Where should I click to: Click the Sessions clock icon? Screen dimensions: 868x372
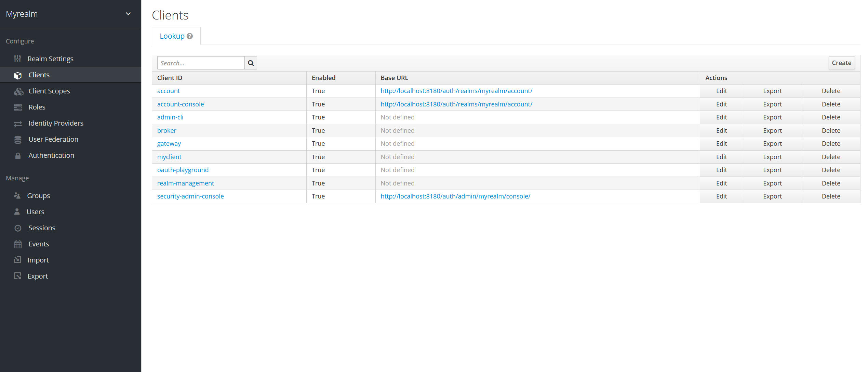(18, 228)
